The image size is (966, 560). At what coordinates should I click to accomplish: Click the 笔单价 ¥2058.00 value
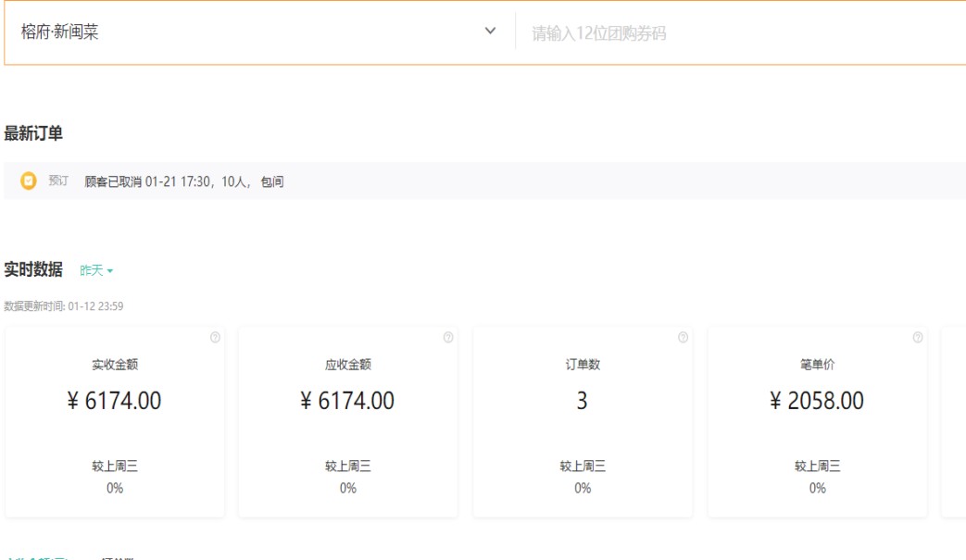coord(817,401)
